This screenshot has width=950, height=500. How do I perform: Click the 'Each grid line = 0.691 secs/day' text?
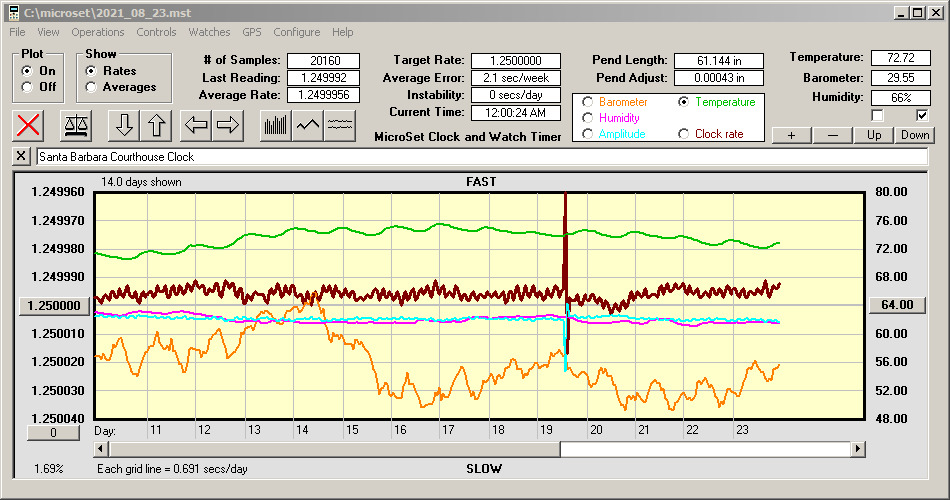[x=172, y=468]
